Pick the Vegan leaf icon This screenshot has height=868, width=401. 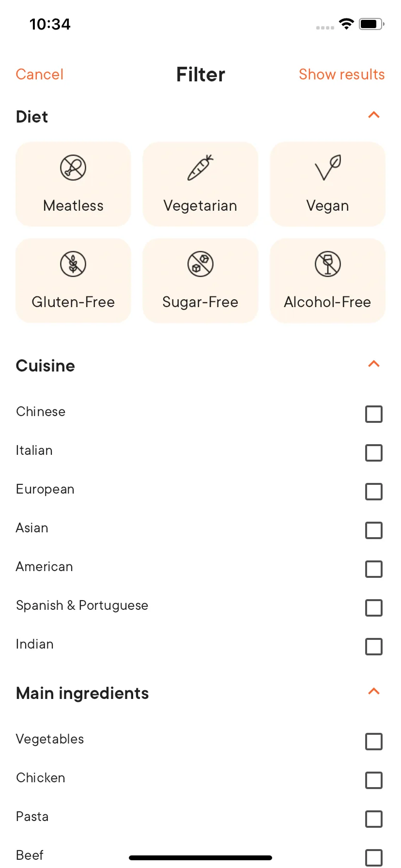point(328,168)
